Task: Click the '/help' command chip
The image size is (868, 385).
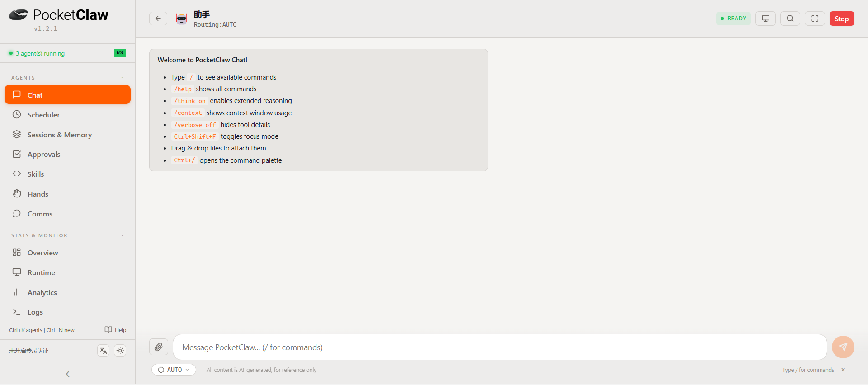Action: tap(183, 89)
